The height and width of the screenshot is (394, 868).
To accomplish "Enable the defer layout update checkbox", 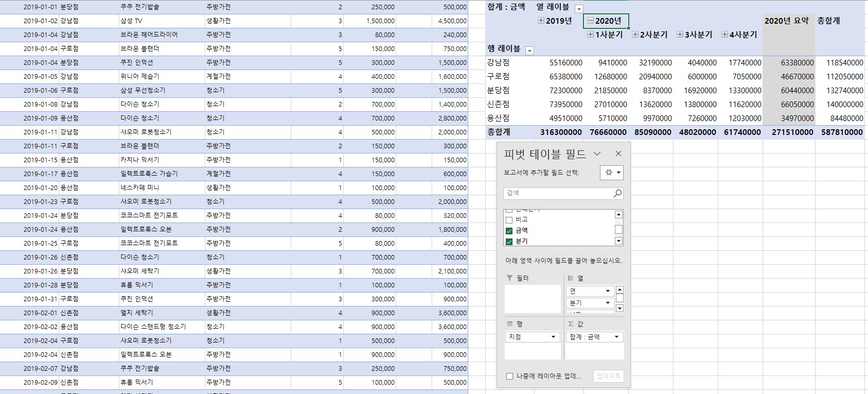I will (x=509, y=376).
